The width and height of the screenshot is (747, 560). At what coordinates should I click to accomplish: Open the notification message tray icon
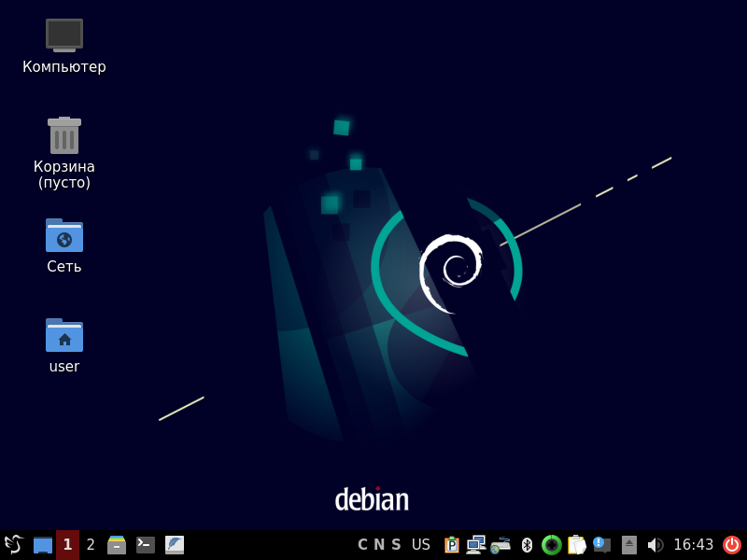[x=602, y=545]
